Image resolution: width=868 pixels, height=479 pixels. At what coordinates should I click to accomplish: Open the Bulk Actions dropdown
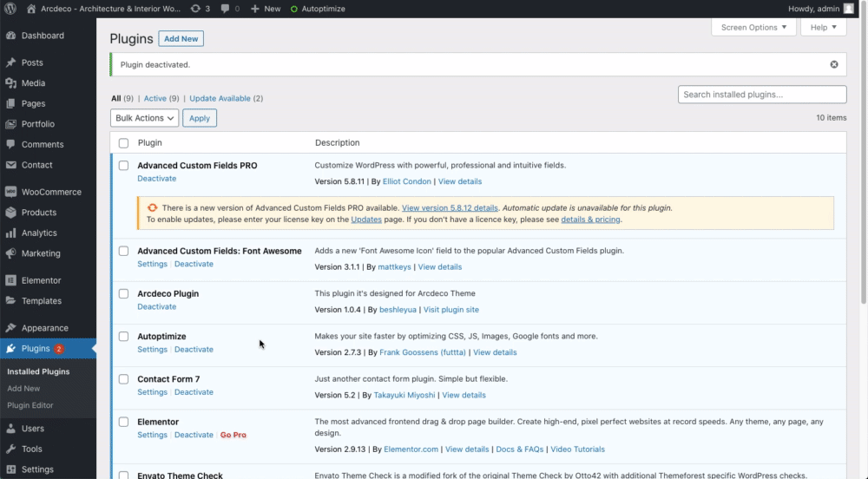[x=144, y=118]
